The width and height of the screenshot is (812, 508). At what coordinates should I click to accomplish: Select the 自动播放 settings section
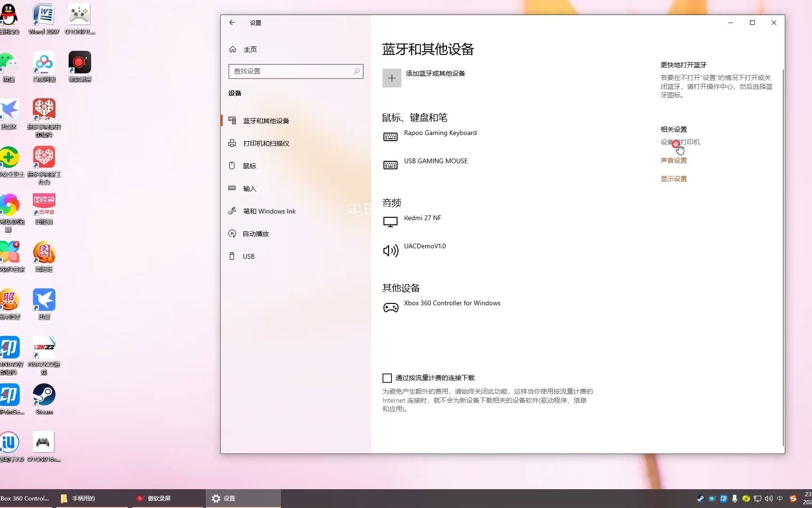(255, 233)
